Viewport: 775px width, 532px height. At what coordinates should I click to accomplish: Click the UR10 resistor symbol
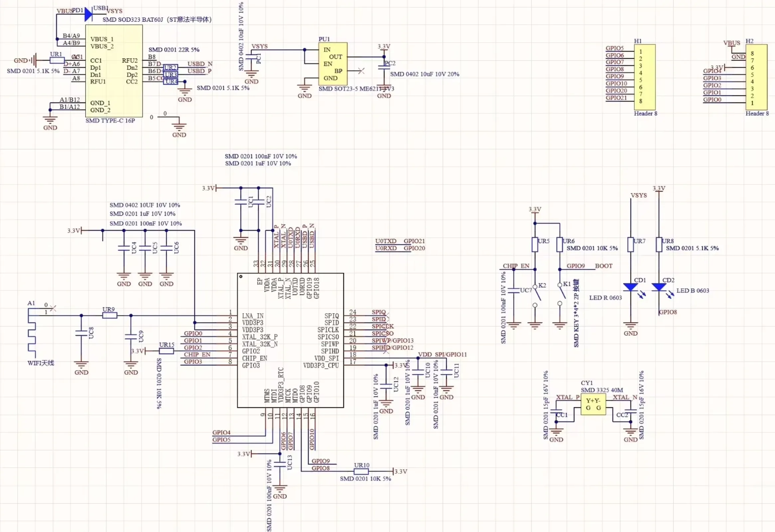361,471
